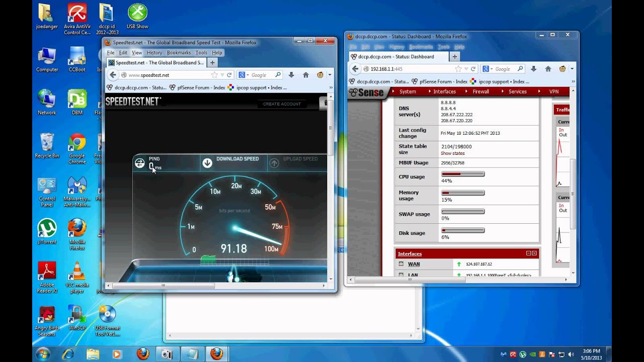The height and width of the screenshot is (362, 644).
Task: Open Adobe Reader XI desktop icon
Action: 47,278
